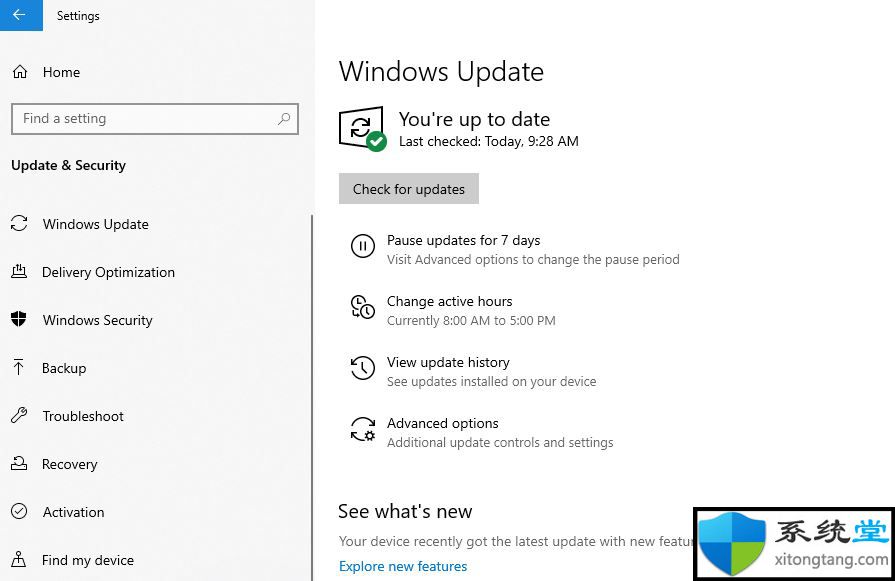Click the back arrow in Settings
The height and width of the screenshot is (581, 895).
(x=19, y=15)
